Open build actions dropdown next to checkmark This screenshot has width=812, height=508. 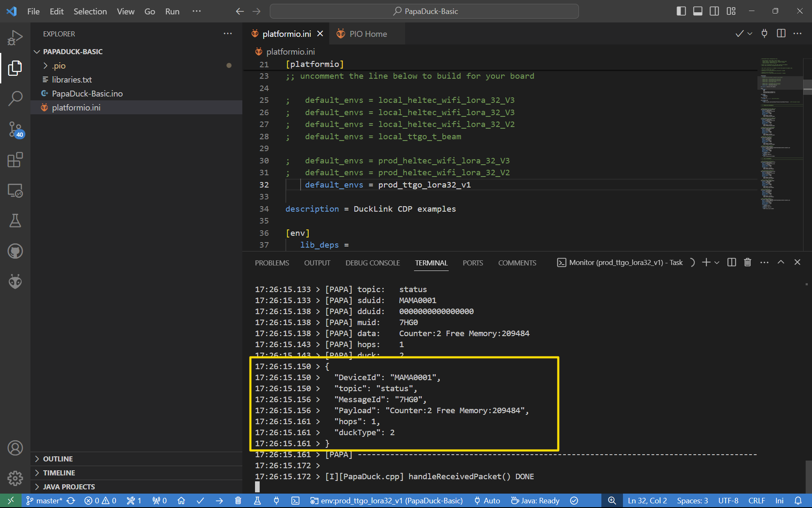tap(750, 33)
